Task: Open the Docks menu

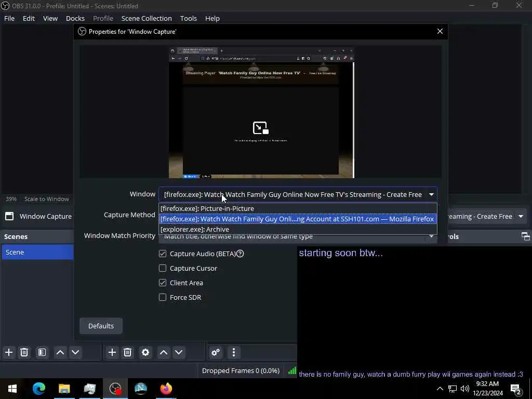Action: pyautogui.click(x=75, y=18)
